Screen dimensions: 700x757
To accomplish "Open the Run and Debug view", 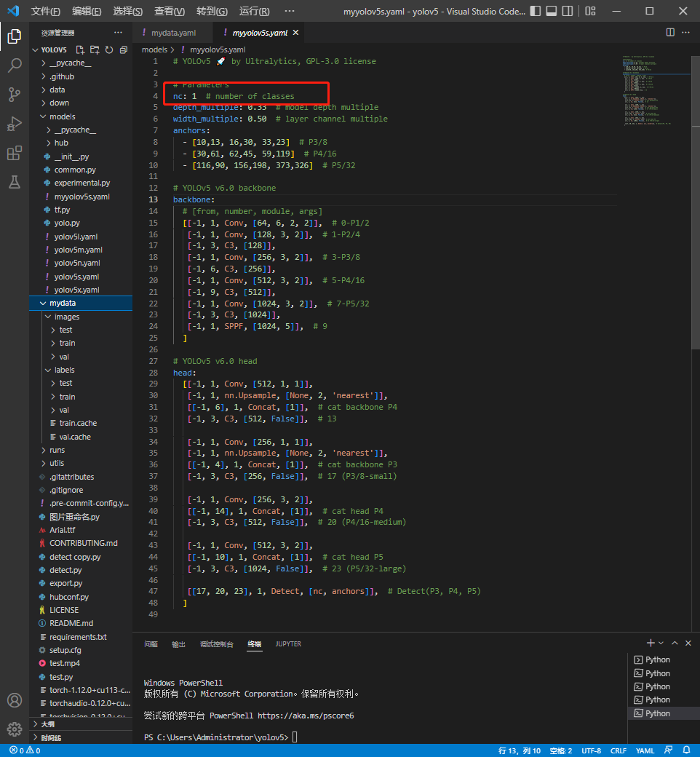I will [15, 124].
